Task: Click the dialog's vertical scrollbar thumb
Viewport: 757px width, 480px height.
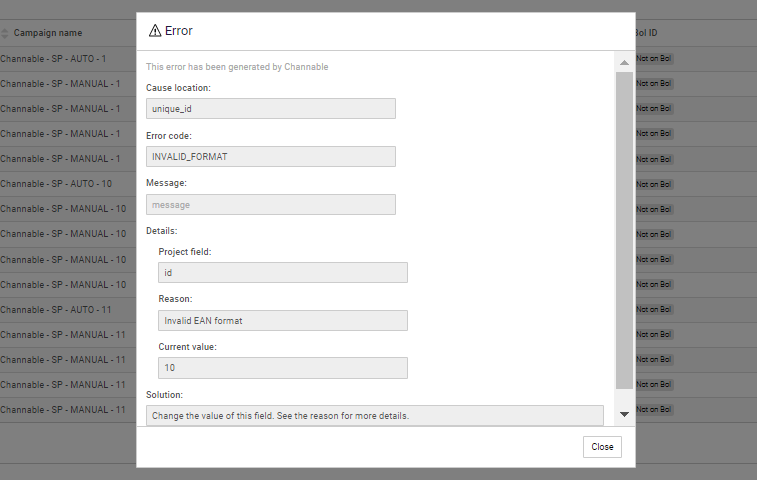Action: coord(624,230)
